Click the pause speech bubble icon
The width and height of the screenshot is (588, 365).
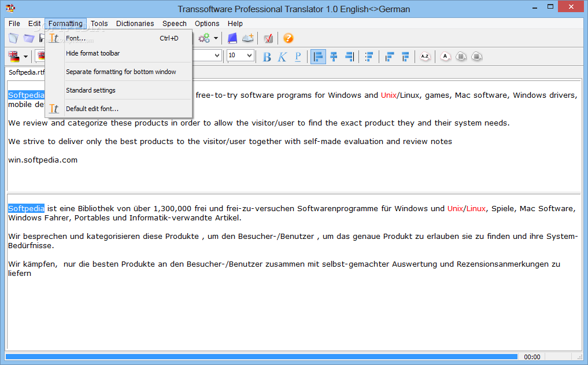point(461,57)
